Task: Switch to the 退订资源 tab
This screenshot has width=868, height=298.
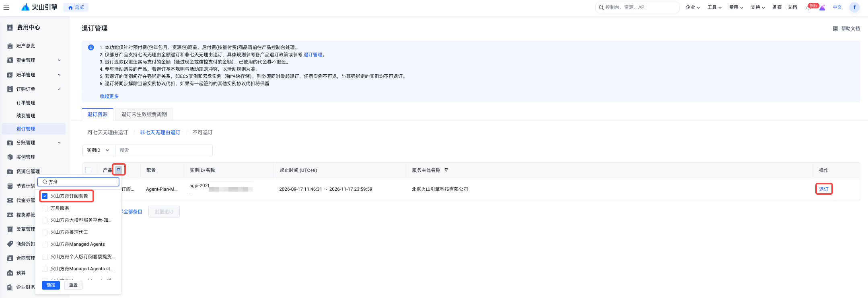Action: click(x=98, y=114)
